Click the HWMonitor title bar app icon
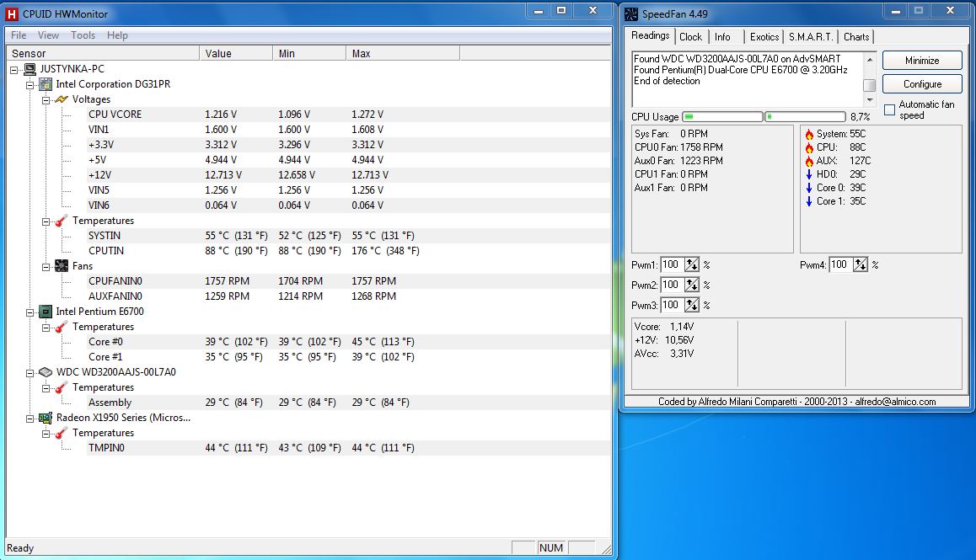Screen dimensions: 976x560 11,13
